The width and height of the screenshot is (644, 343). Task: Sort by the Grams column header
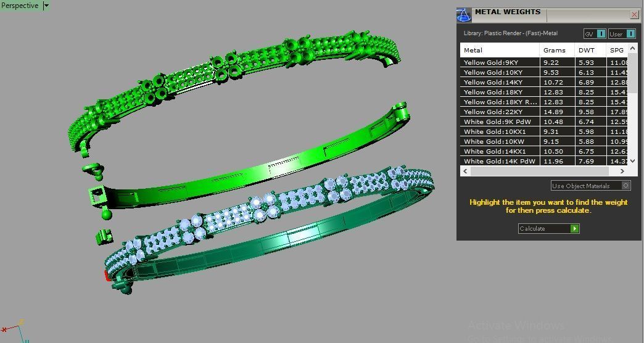pos(557,50)
